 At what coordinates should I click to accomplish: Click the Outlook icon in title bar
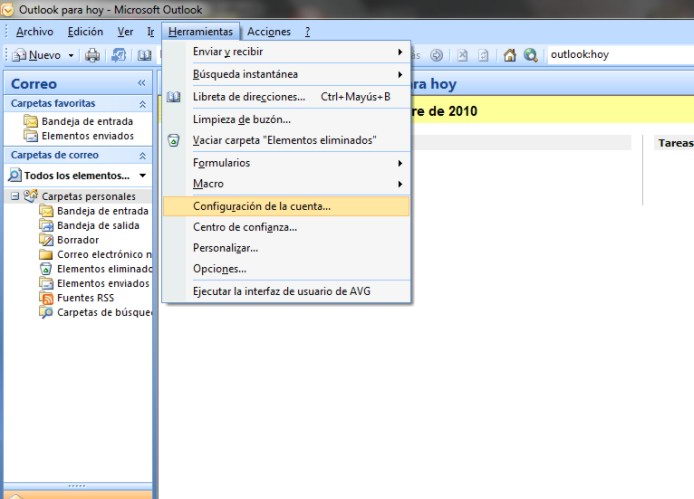7,10
